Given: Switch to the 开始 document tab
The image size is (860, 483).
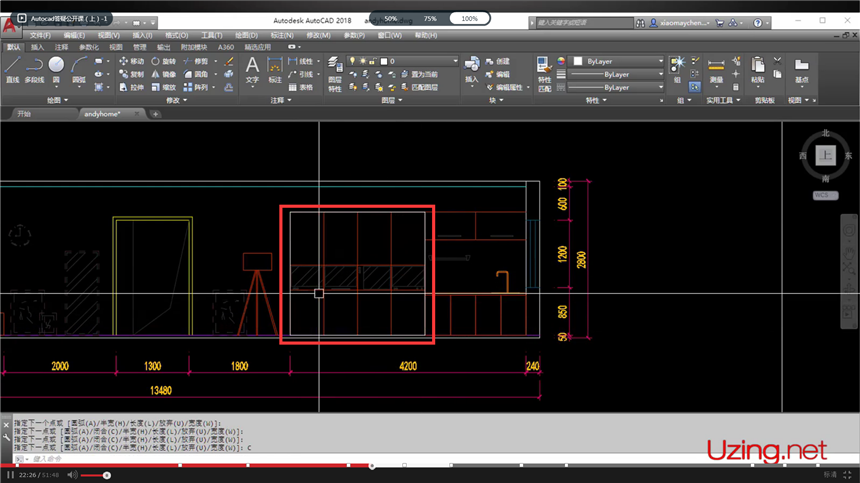Looking at the screenshot, I should (24, 114).
